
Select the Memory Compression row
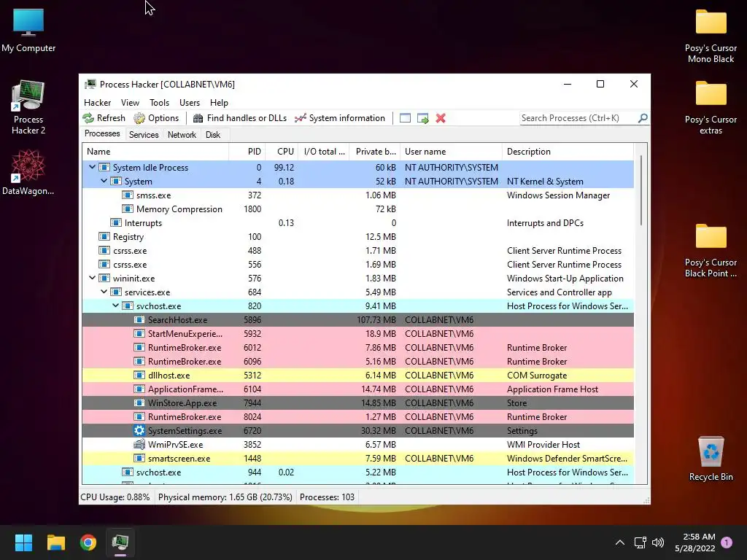click(x=357, y=209)
